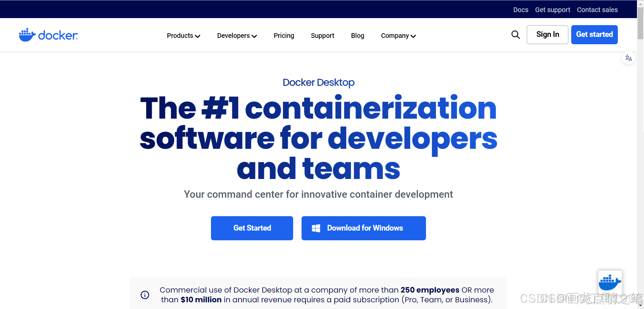Click the Windows logo on the download button
The image size is (644, 309).
pos(316,228)
